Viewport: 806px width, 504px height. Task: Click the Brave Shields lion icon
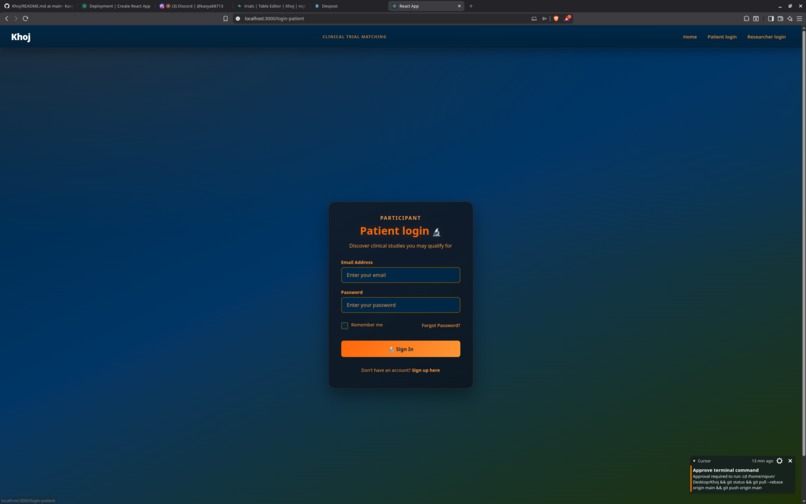556,19
